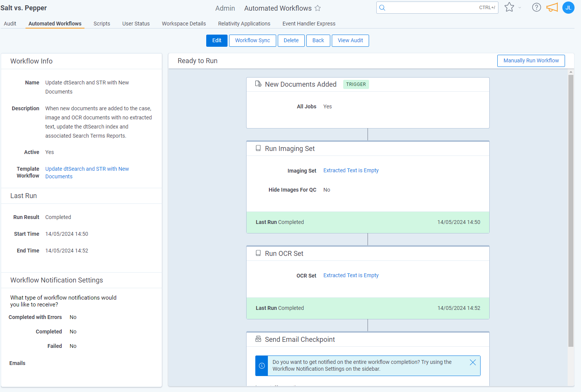The image size is (581, 392).
Task: Open View Audit
Action: click(x=350, y=41)
